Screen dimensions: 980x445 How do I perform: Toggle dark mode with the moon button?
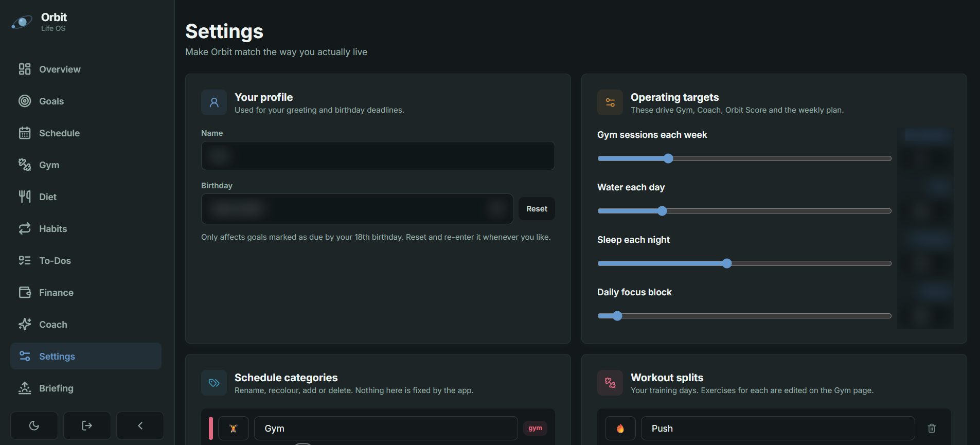pyautogui.click(x=34, y=425)
